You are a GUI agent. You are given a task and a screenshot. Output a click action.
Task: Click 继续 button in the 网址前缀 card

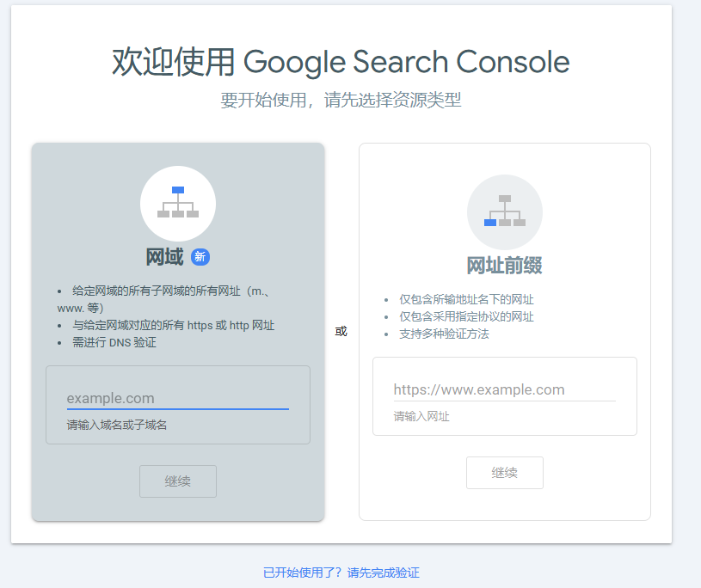505,473
